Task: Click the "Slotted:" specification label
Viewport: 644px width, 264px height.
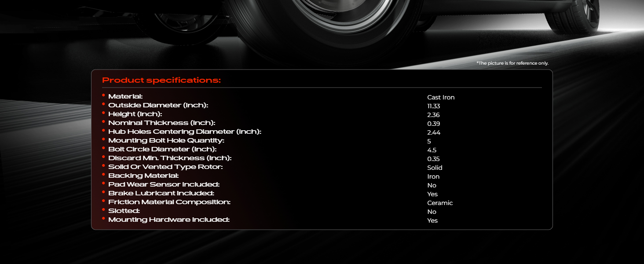Action: [124, 211]
